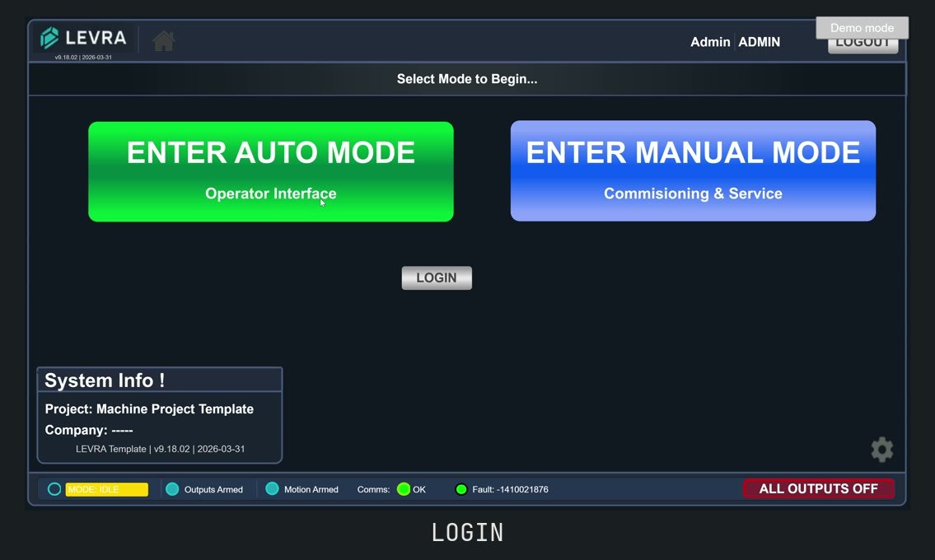Image resolution: width=935 pixels, height=560 pixels.
Task: Click the System Info ! header
Action: (160, 380)
